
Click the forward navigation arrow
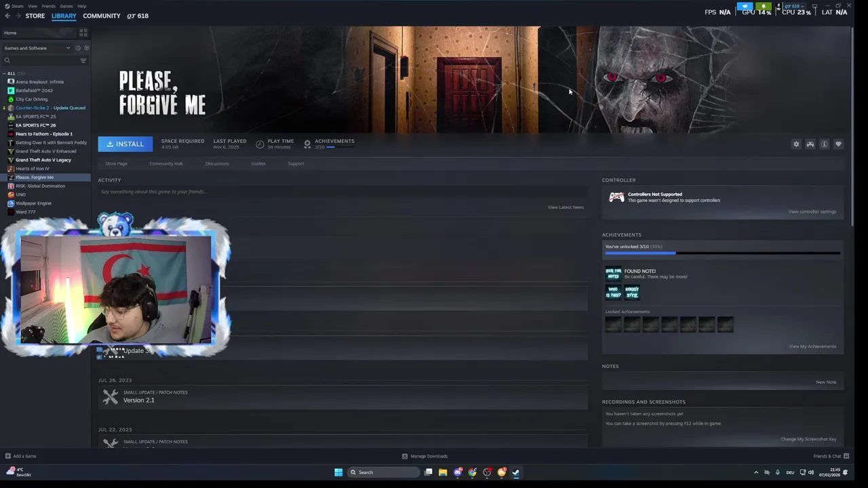pyautogui.click(x=17, y=16)
